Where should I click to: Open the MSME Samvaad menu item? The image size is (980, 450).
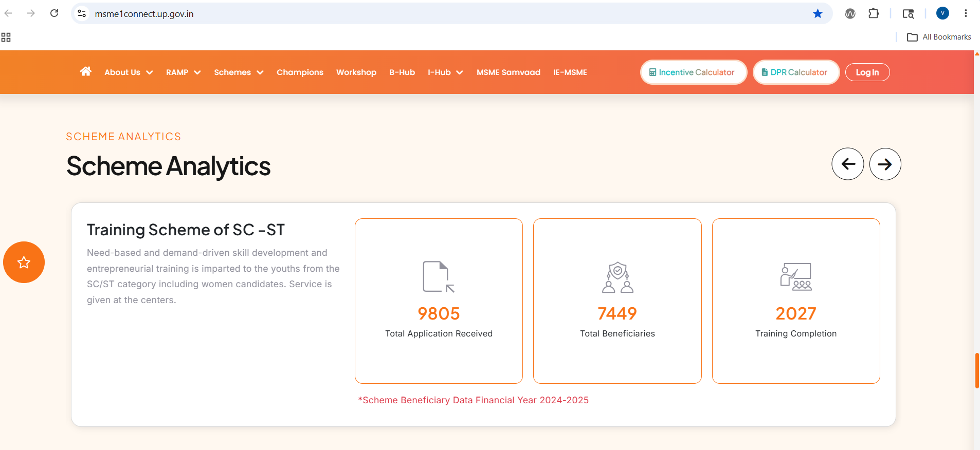(x=509, y=72)
